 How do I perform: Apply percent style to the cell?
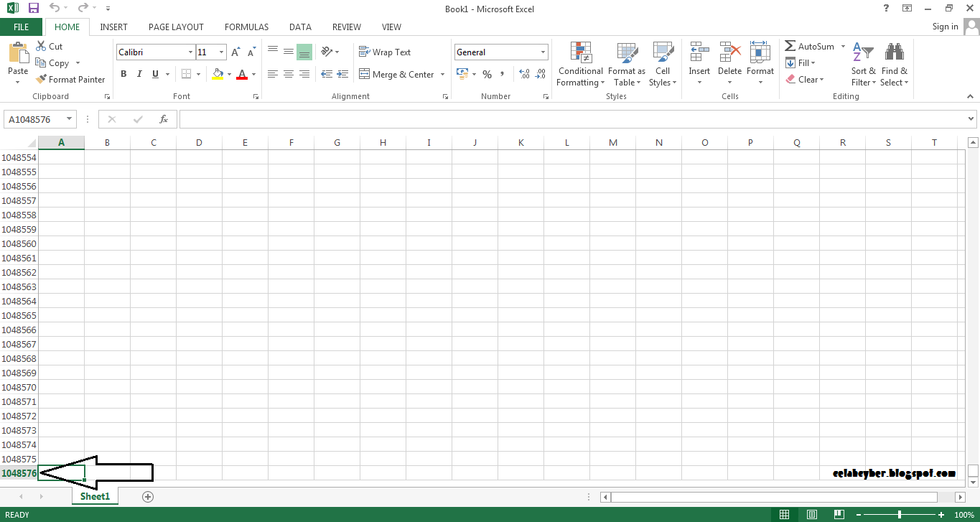(x=487, y=74)
